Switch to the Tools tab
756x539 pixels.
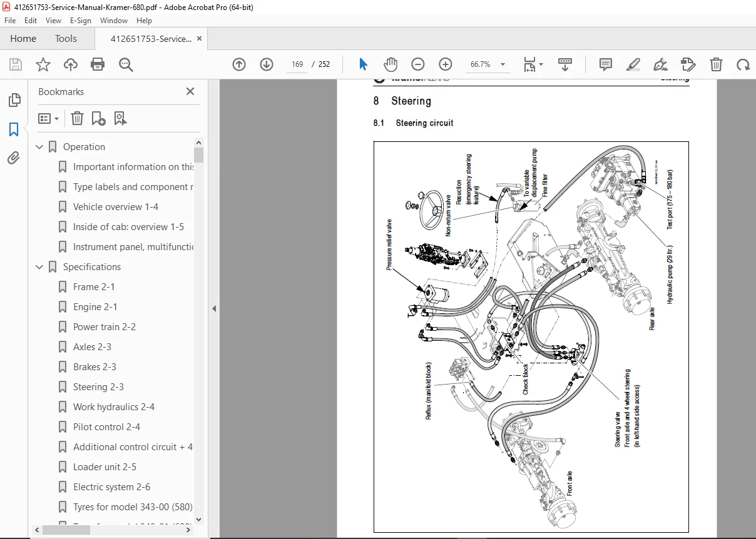pyautogui.click(x=66, y=39)
